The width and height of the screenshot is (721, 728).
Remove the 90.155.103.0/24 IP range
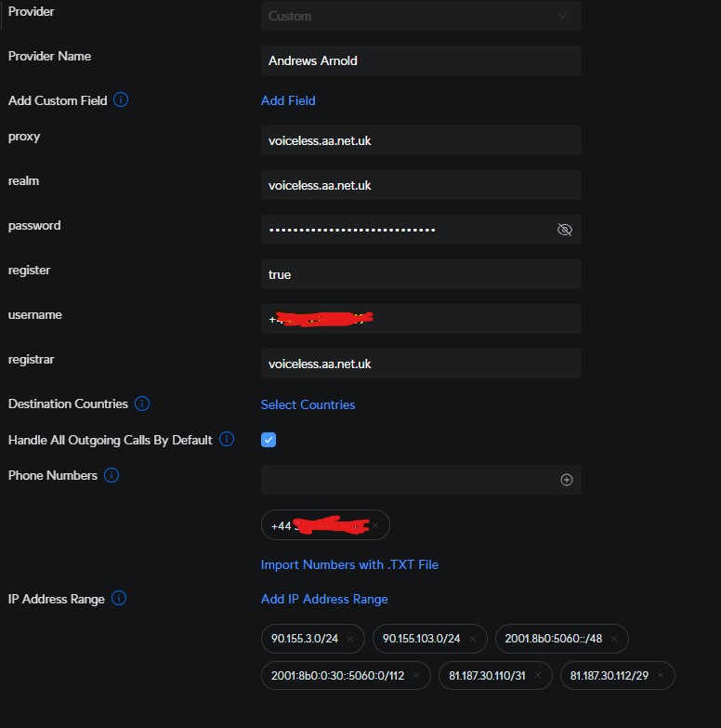(472, 639)
